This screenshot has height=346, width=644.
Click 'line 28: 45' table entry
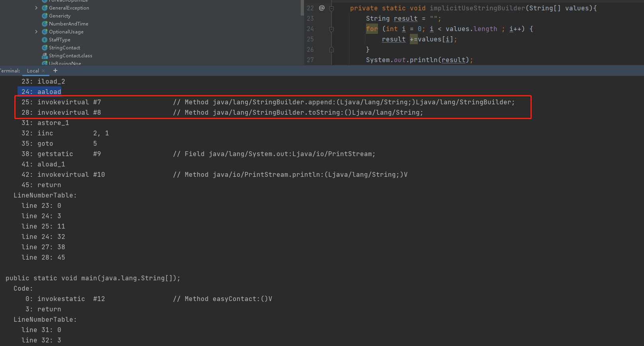[43, 258]
